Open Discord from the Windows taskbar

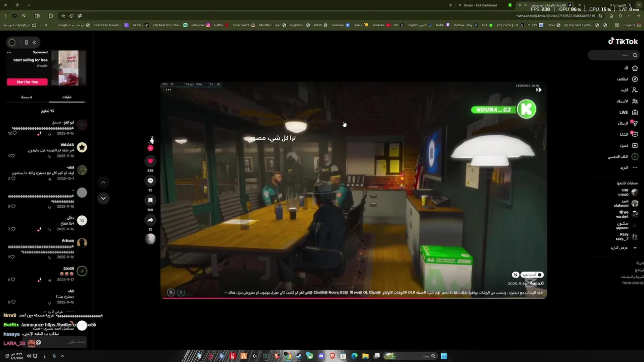pos(321,356)
